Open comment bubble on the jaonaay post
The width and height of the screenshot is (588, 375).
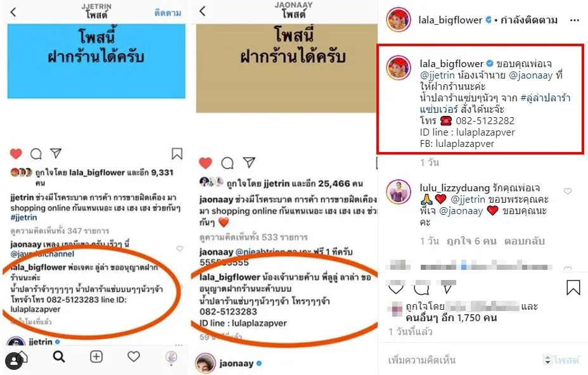pos(227,163)
